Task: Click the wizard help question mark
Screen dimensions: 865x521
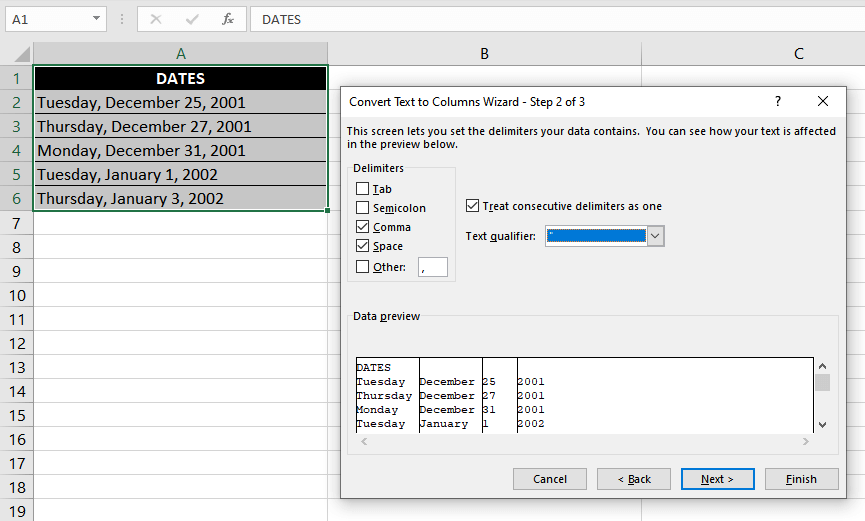Action: coord(778,102)
